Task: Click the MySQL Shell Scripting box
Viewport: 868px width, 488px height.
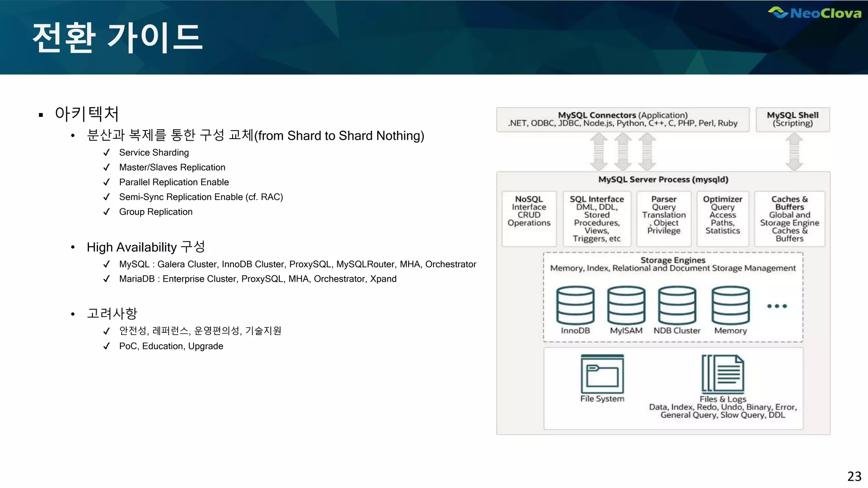Action: [x=793, y=119]
